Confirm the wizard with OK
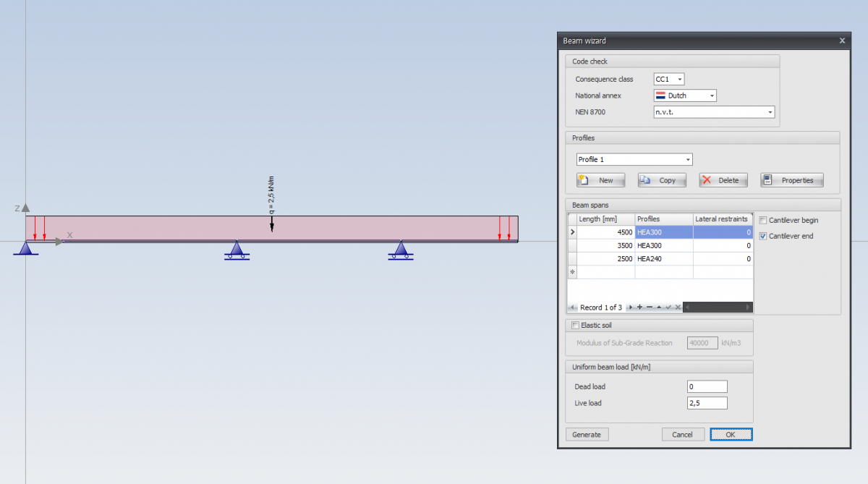868x484 pixels. point(731,434)
